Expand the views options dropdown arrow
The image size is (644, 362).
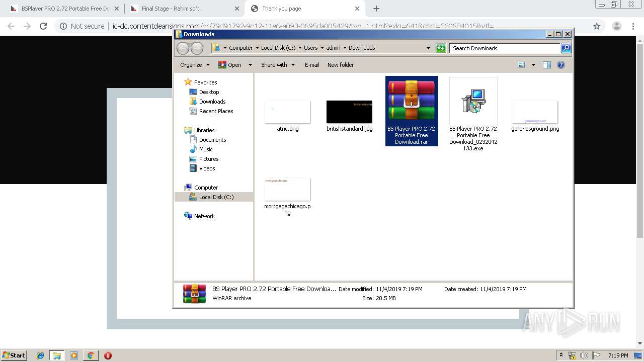[533, 65]
